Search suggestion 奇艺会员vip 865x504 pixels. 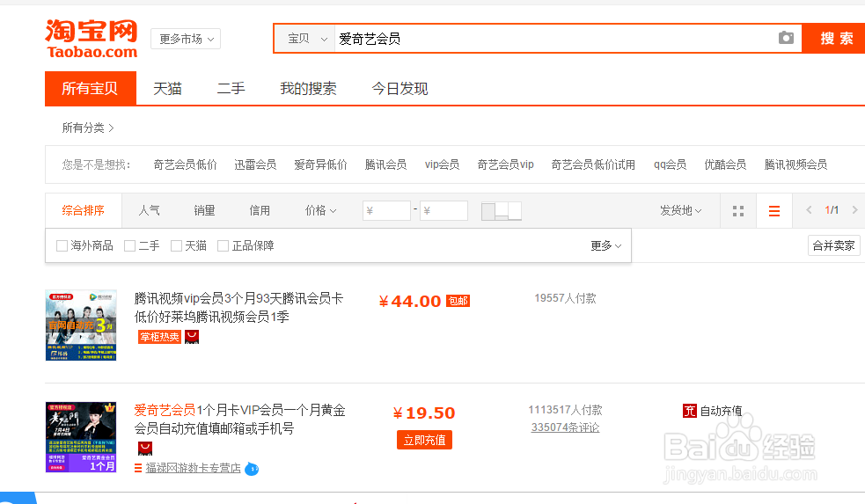[x=505, y=164]
